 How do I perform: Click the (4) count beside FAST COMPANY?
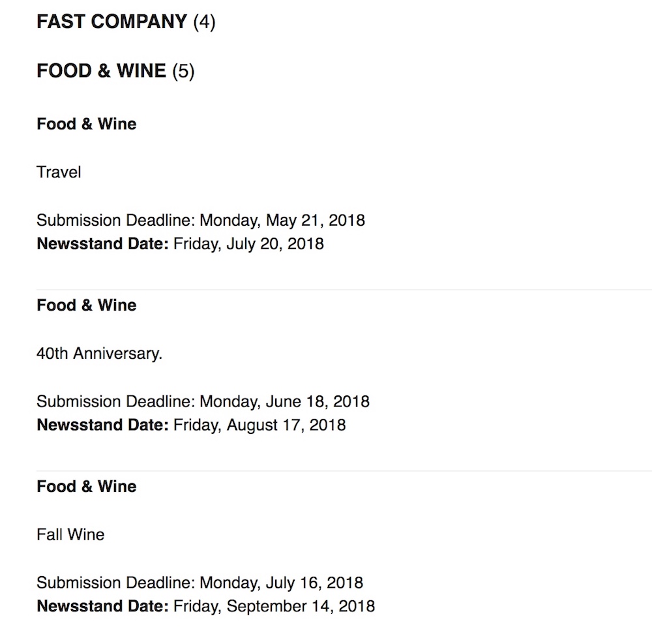click(x=204, y=22)
